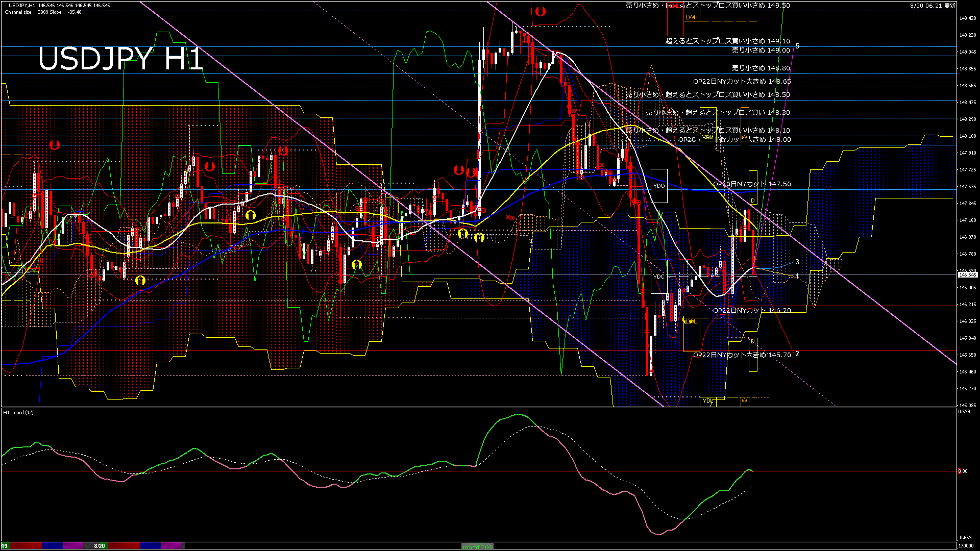Click the 8/20 date marker on timeline

tap(100, 546)
